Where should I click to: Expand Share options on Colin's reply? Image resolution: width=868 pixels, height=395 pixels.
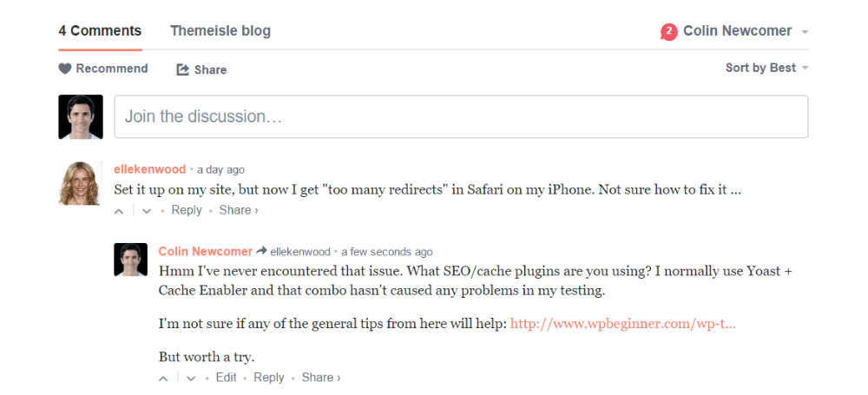coord(321,378)
